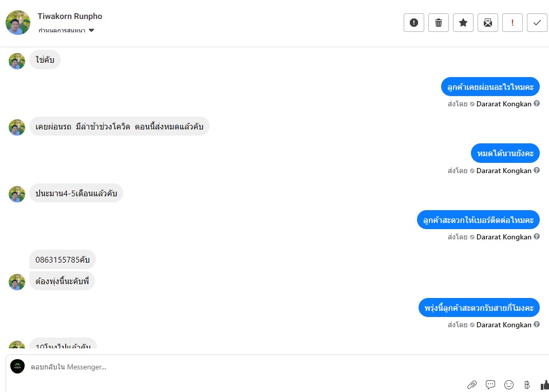Open Tiwakorn Runpho header profile picture
Viewport: 549px width, 392px height.
pyautogui.click(x=18, y=23)
